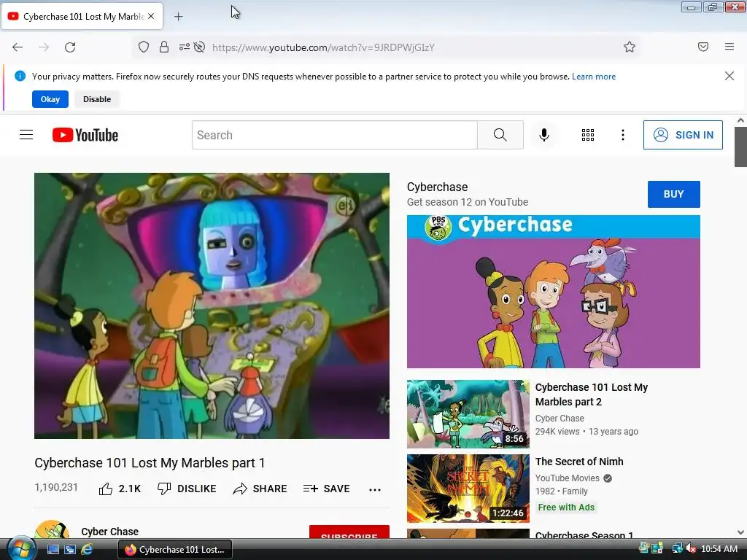747x560 pixels.
Task: Bookmark this page with star icon
Action: click(630, 47)
